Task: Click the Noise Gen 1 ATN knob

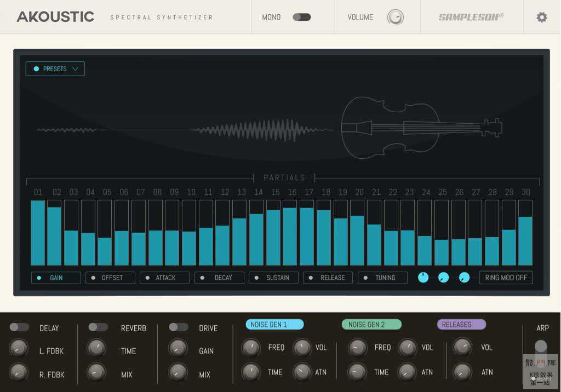Action: coord(302,372)
